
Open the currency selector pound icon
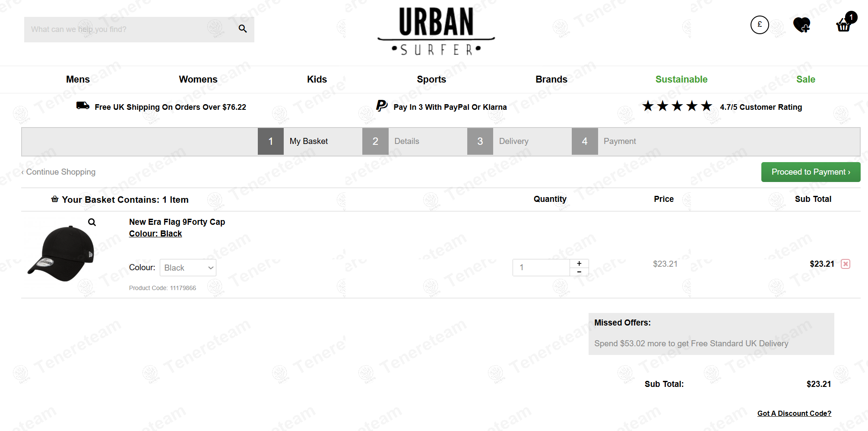[760, 25]
